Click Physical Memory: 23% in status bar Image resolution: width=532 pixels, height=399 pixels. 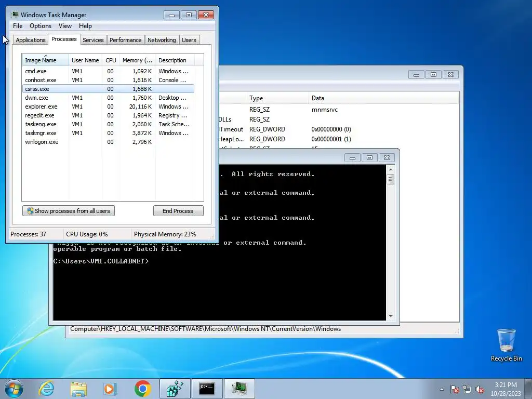point(165,234)
